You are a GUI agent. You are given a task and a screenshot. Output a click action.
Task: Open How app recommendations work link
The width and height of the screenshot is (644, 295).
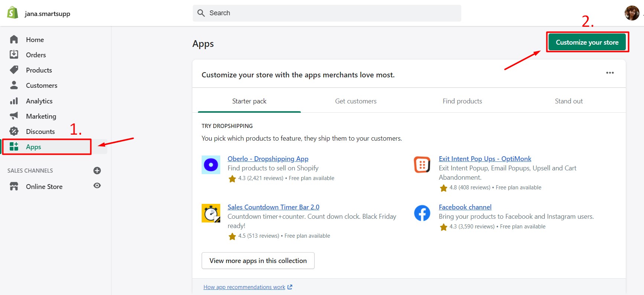point(244,287)
